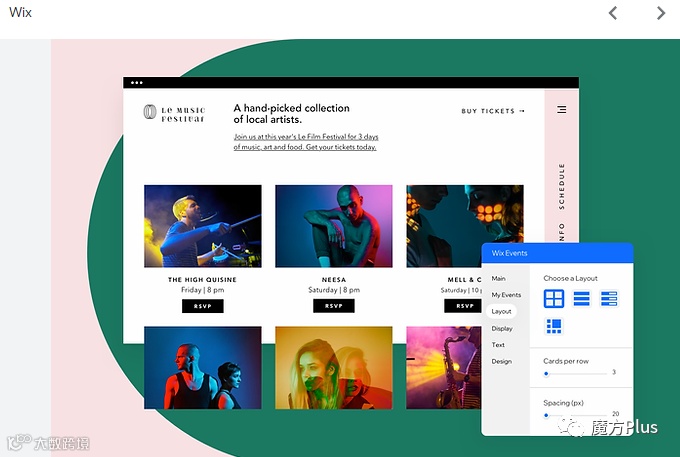
Task: Go to the next slide arrow
Action: pyautogui.click(x=660, y=13)
